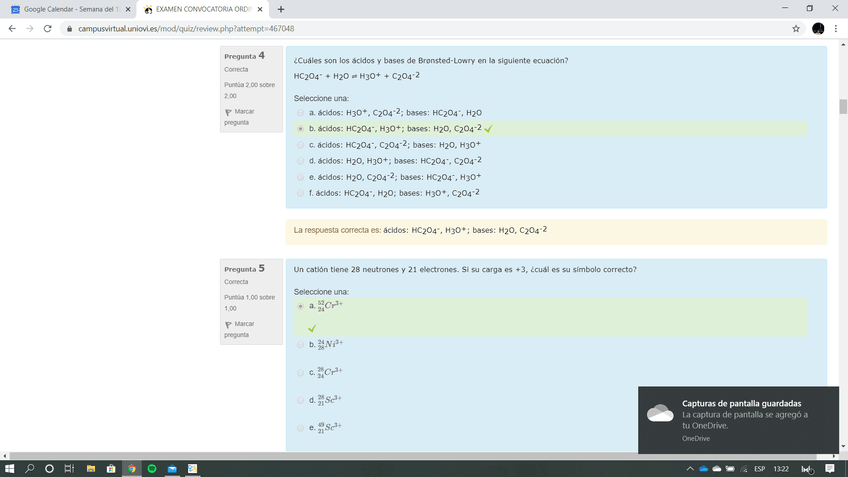Select option a radio button in question 4
Viewport: 848px width, 477px height.
[x=301, y=113]
